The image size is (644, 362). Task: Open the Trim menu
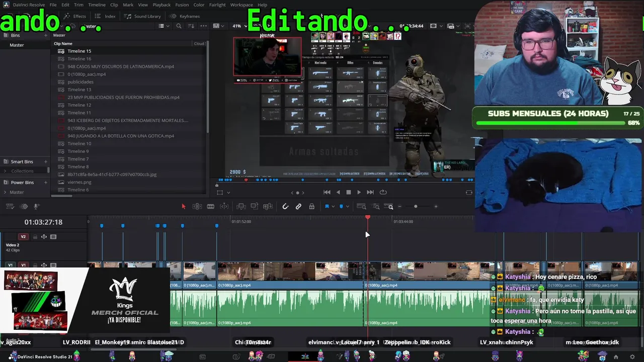[x=78, y=5]
